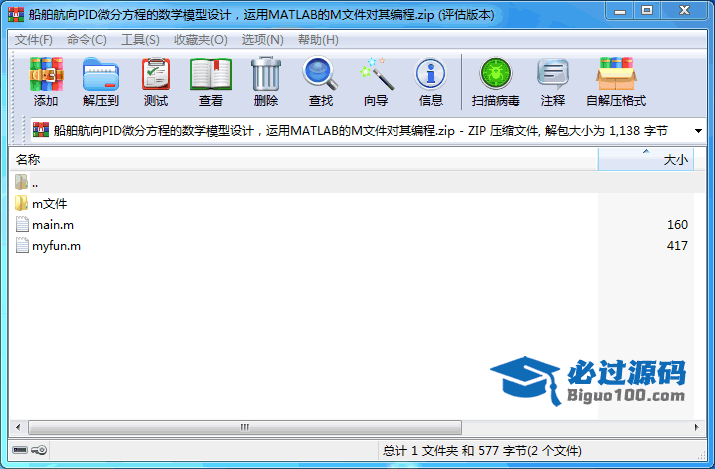This screenshot has width=715, height=469.
Task: Open the 文件(F) menu
Action: pyautogui.click(x=33, y=40)
